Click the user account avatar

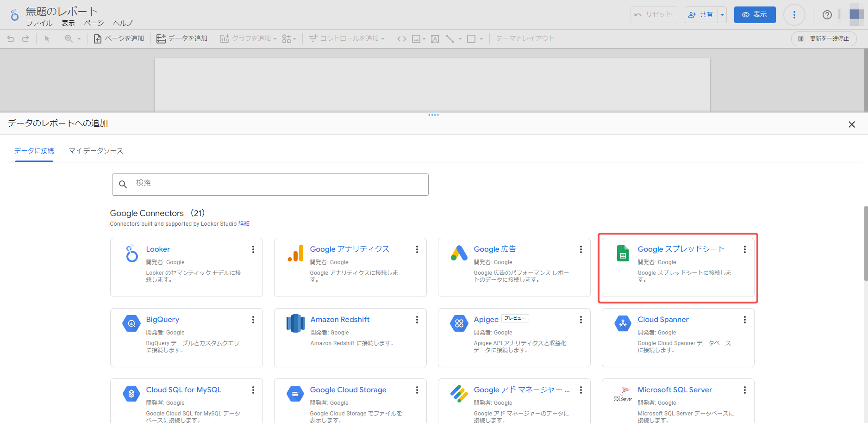click(857, 15)
